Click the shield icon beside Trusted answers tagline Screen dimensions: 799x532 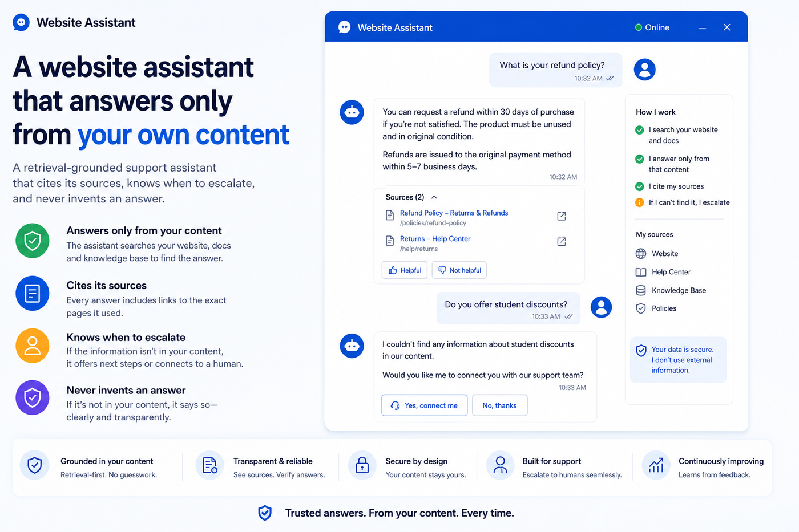point(265,513)
